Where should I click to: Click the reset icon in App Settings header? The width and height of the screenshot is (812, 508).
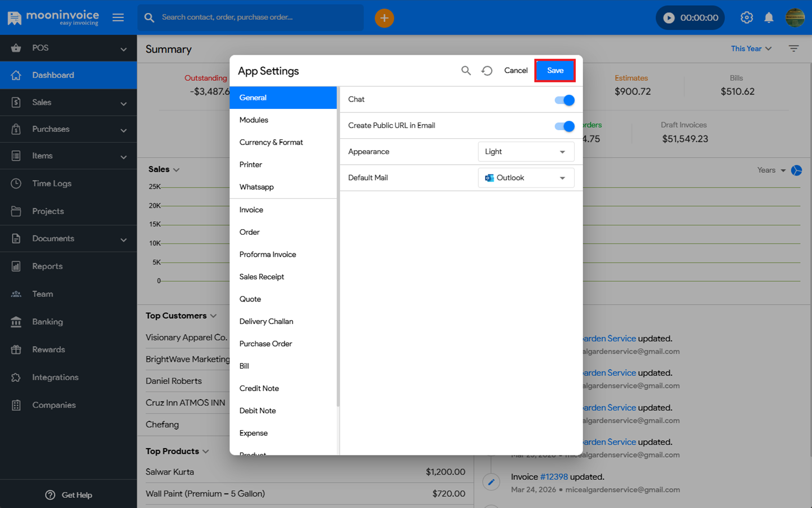pos(487,71)
